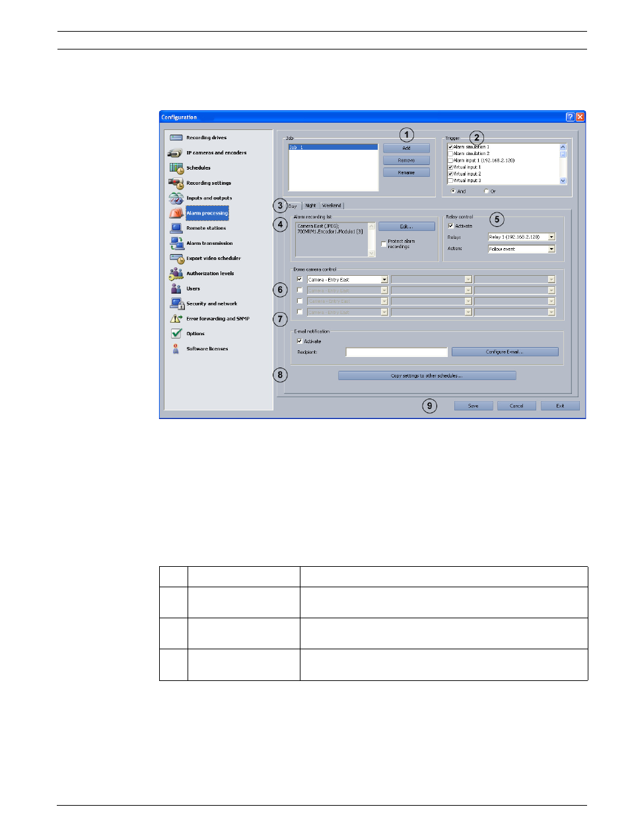Open the Alarm transmission icon
The image size is (630, 840).
coord(176,243)
